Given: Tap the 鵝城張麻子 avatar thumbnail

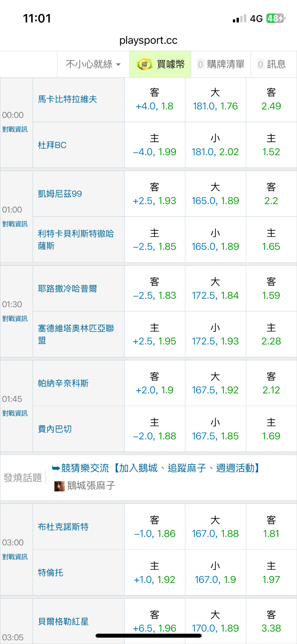Looking at the screenshot, I should 59,486.
